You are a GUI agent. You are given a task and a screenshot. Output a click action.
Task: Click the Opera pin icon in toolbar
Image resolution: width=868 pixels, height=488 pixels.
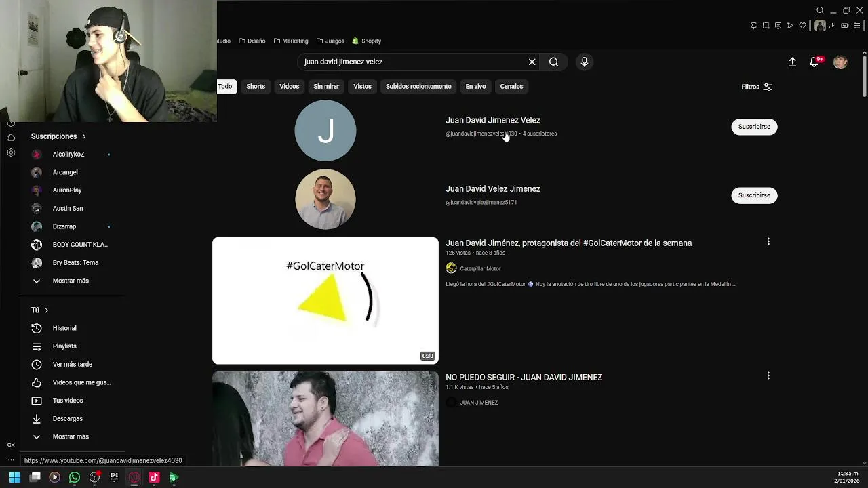[x=753, y=26]
